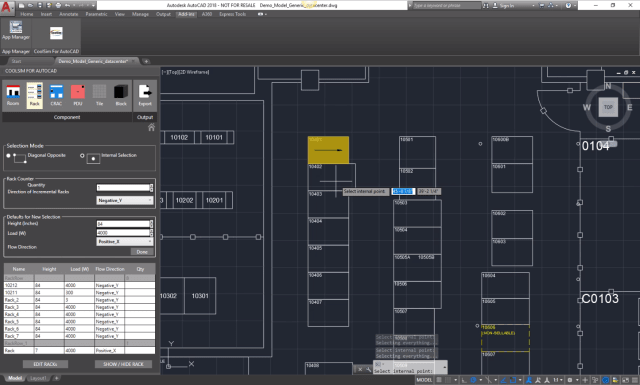The image size is (640, 385).
Task: Click the annotation visibility status bar icon
Action: coord(529,380)
